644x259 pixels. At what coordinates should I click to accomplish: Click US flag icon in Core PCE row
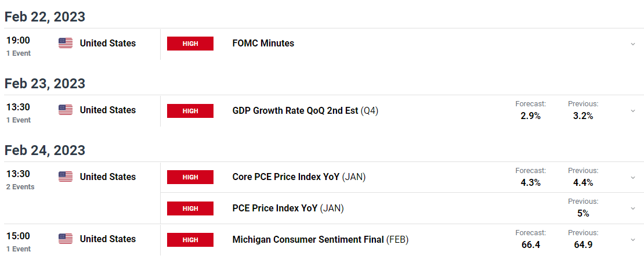click(x=66, y=177)
